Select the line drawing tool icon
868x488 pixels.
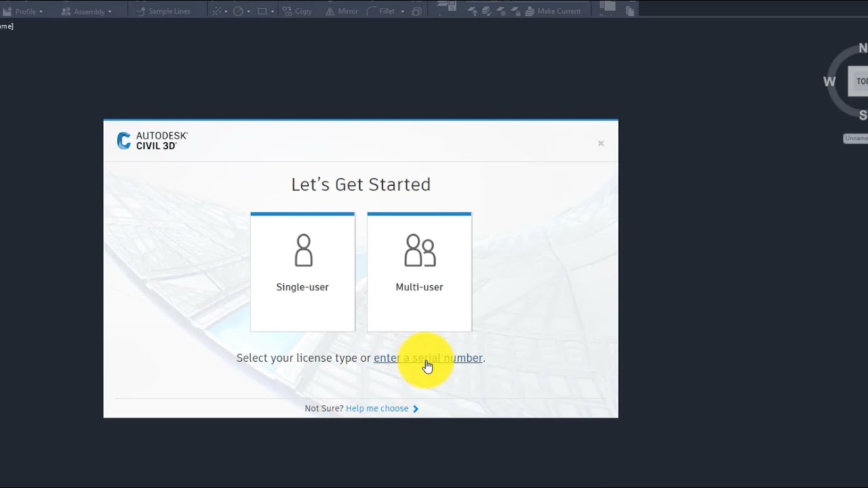pos(216,12)
